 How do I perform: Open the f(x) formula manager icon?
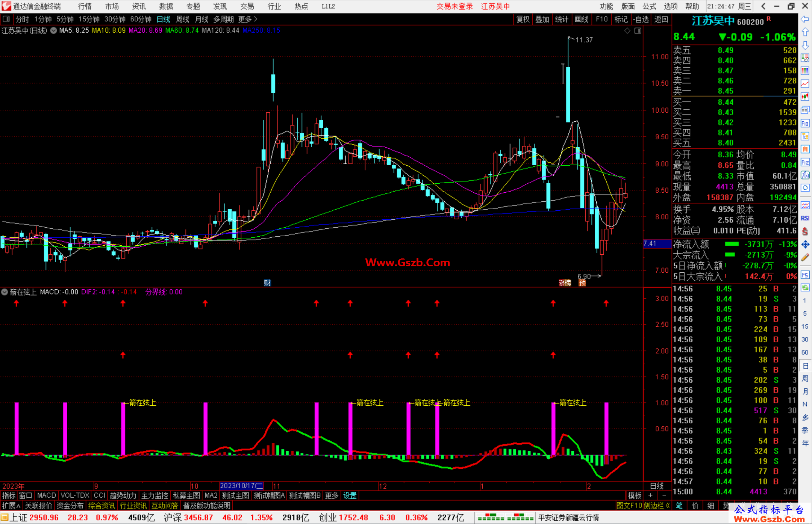tap(805, 175)
